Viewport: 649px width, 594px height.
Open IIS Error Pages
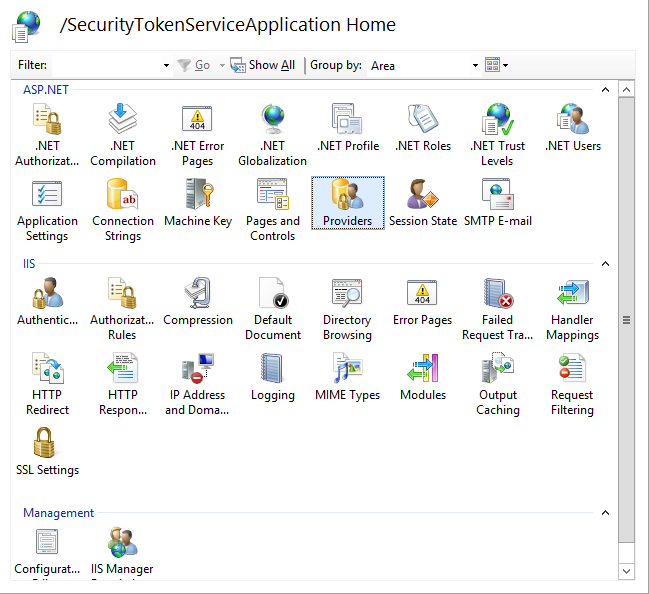pos(422,302)
